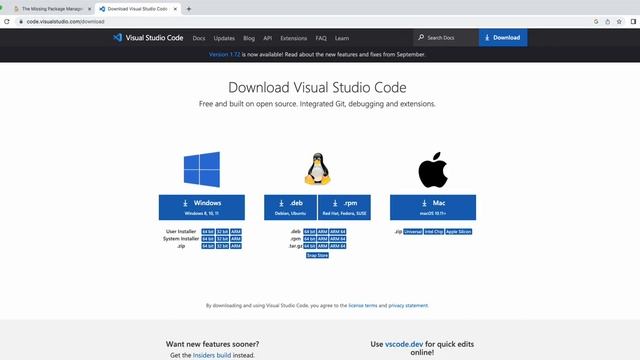Image resolution: width=640 pixels, height=360 pixels.
Task: Click into the Search Docs field
Action: click(446, 38)
